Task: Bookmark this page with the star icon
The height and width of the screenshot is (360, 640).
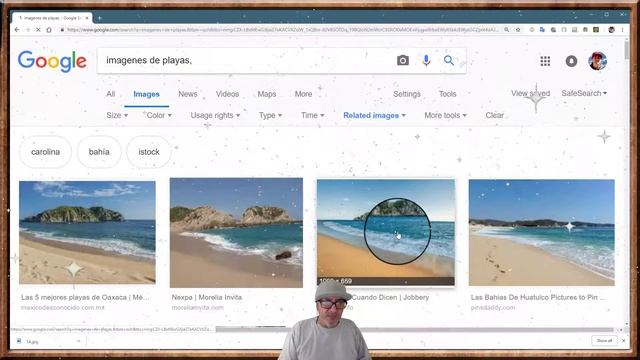Action: tap(518, 30)
